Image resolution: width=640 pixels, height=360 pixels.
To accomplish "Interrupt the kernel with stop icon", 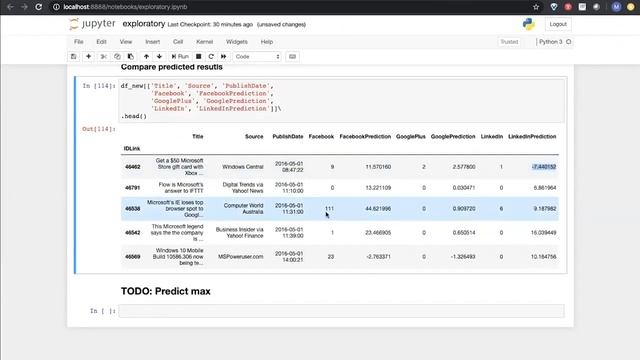I will tap(199, 56).
